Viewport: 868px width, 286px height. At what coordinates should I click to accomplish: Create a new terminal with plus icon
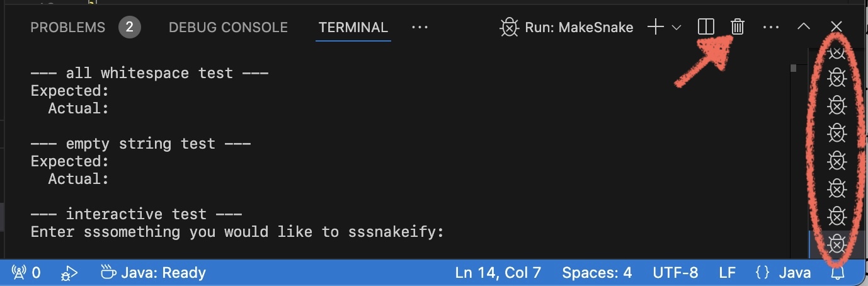[x=655, y=27]
